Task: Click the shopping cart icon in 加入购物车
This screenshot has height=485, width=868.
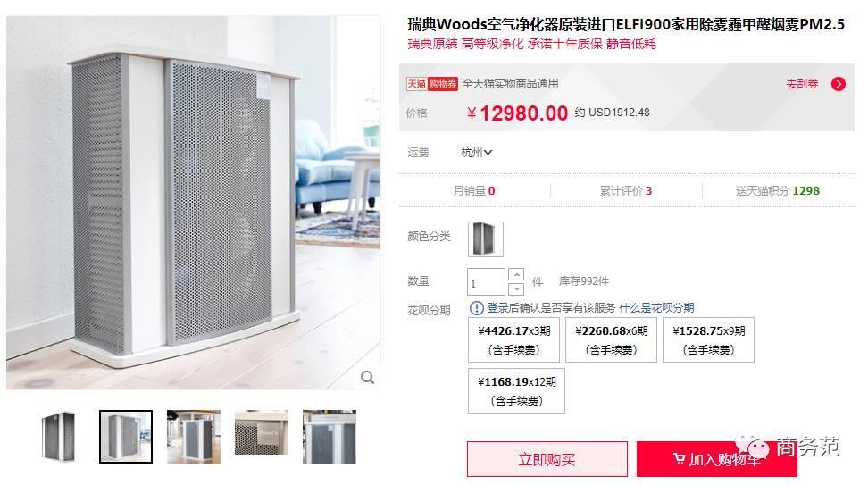Action: (679, 458)
